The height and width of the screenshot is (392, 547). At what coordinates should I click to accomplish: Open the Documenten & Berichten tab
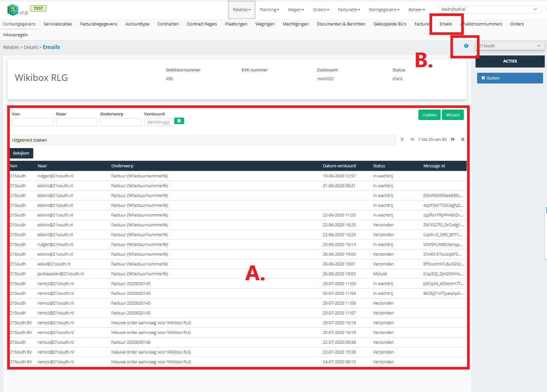coord(341,24)
